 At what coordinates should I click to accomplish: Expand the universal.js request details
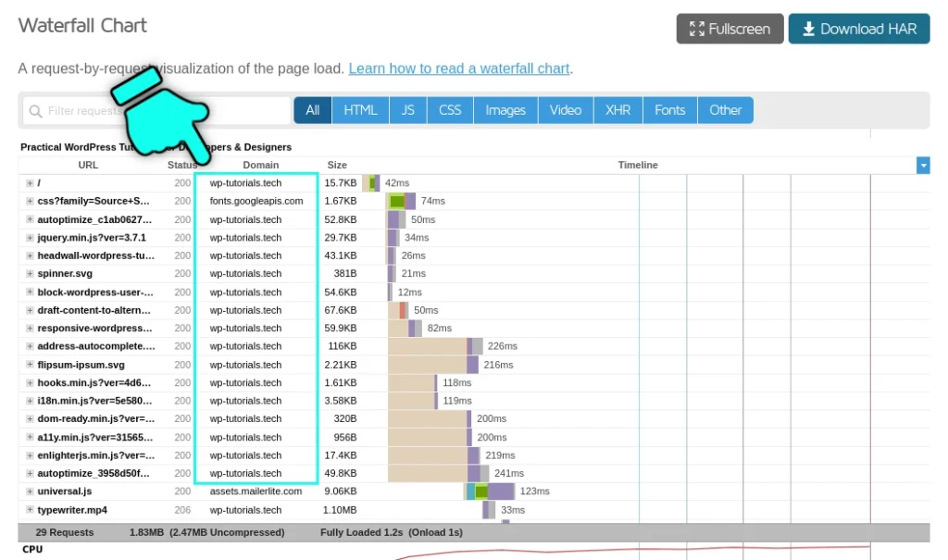tap(29, 492)
